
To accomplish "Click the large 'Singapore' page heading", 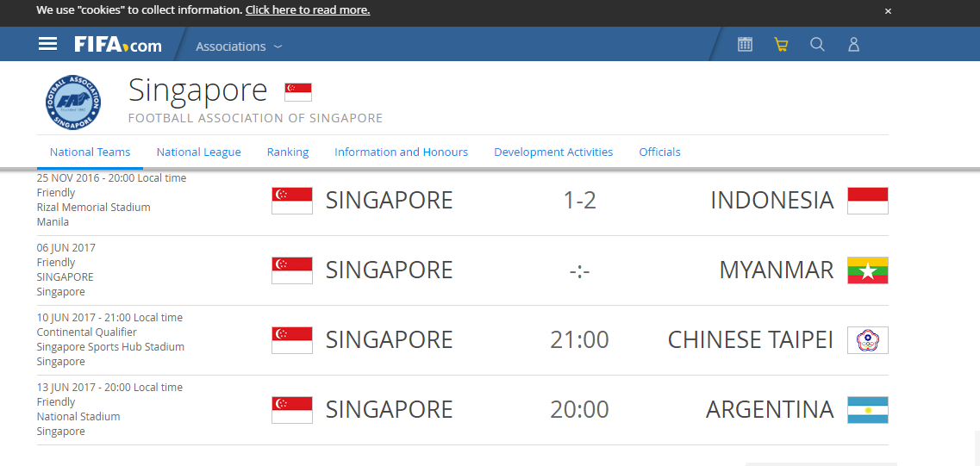I will [197, 90].
